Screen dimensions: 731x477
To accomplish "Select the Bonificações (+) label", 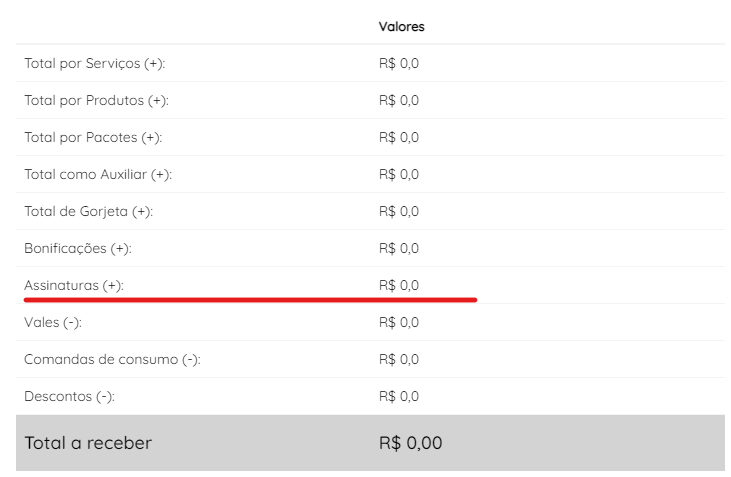I will [x=78, y=249].
